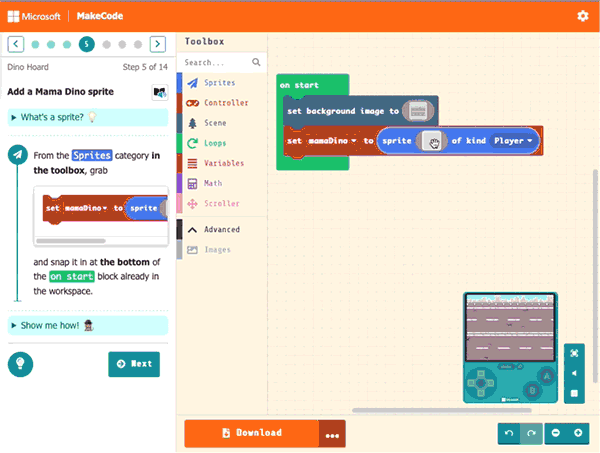Continue with the Next button

134,364
